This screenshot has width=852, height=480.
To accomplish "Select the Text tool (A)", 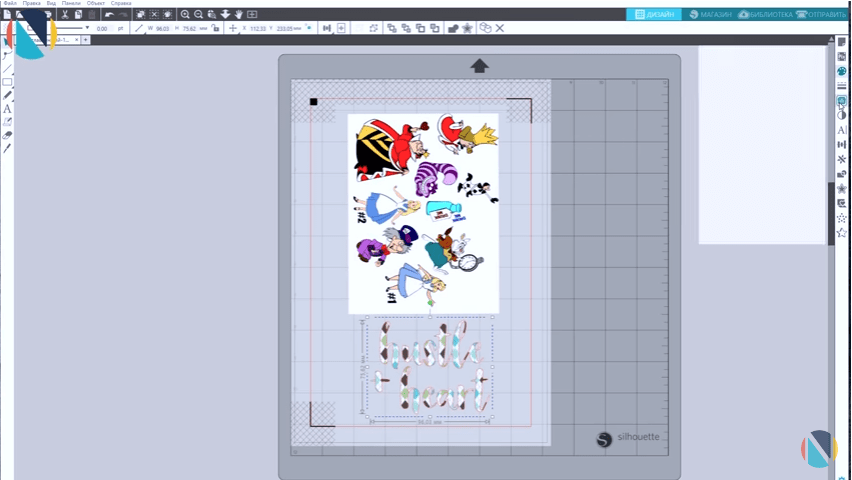I will pos(7,109).
